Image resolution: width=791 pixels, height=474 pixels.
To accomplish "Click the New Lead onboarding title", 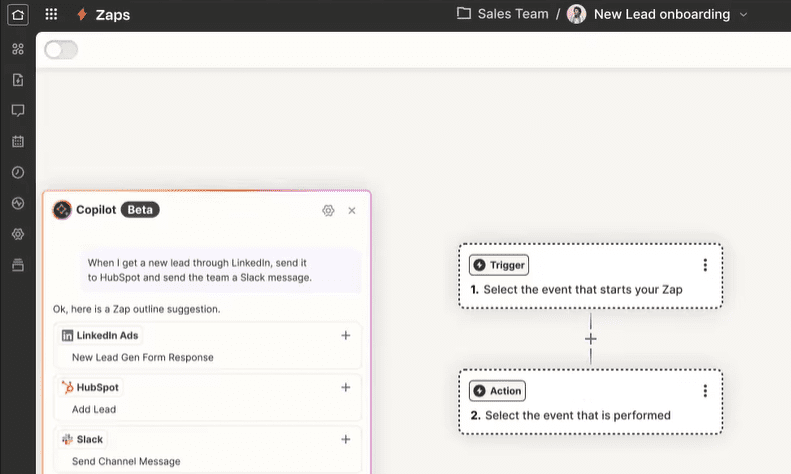I will pos(662,14).
